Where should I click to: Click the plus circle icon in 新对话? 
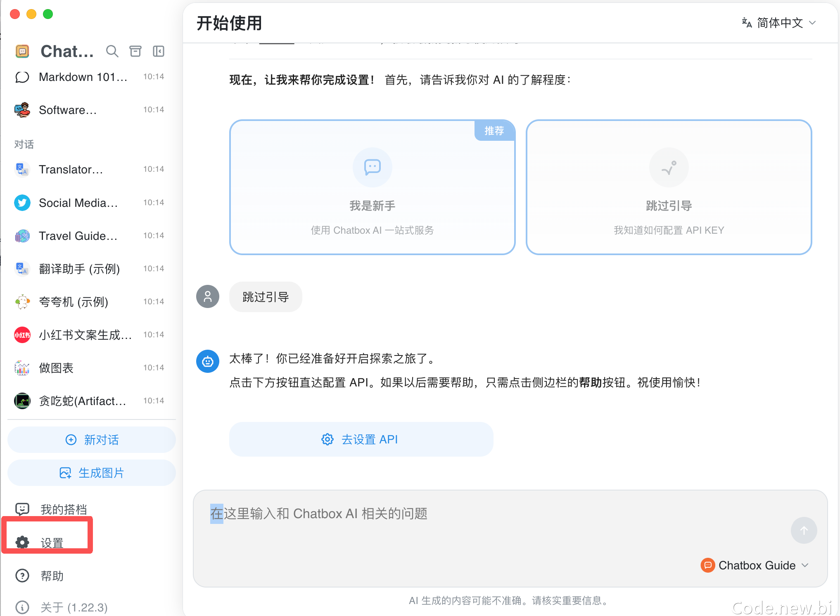coord(71,440)
